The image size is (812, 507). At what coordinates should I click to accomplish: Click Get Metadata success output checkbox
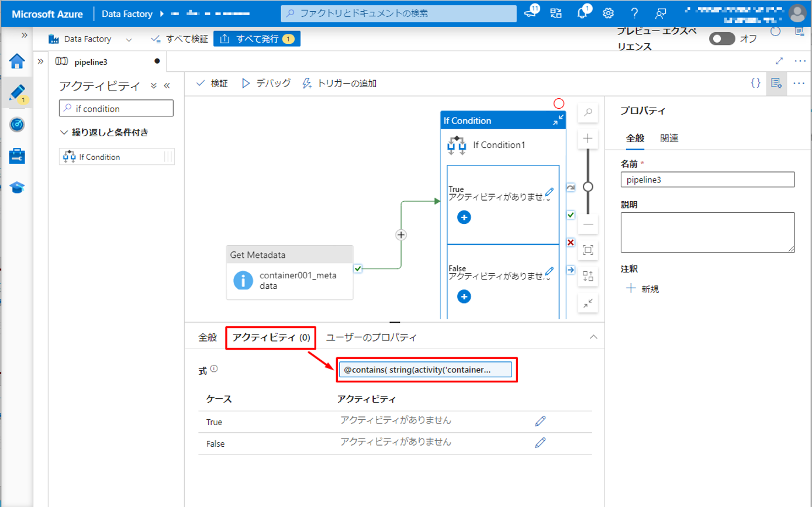tap(358, 268)
